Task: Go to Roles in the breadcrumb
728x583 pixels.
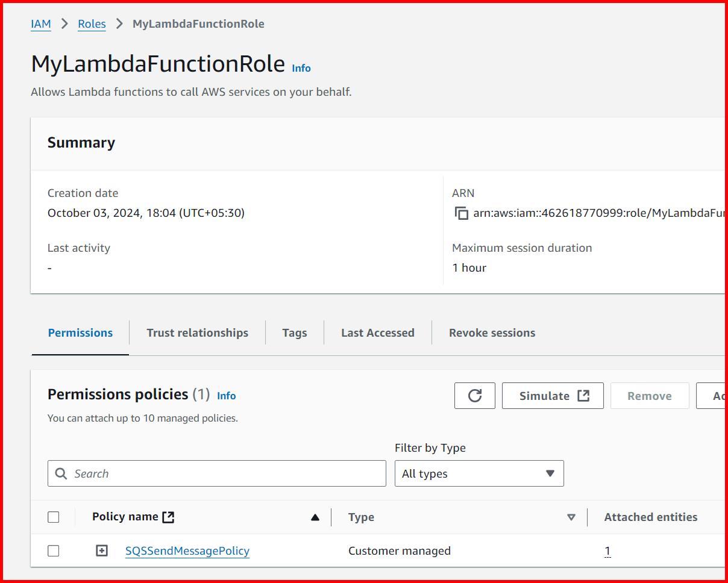Action: coord(92,24)
